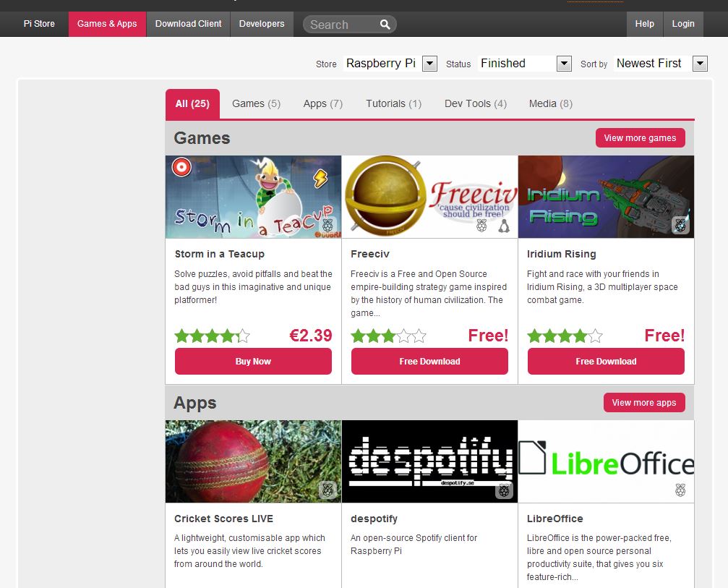728x588 pixels.
Task: Click the search magnifier icon
Action: pos(385,24)
